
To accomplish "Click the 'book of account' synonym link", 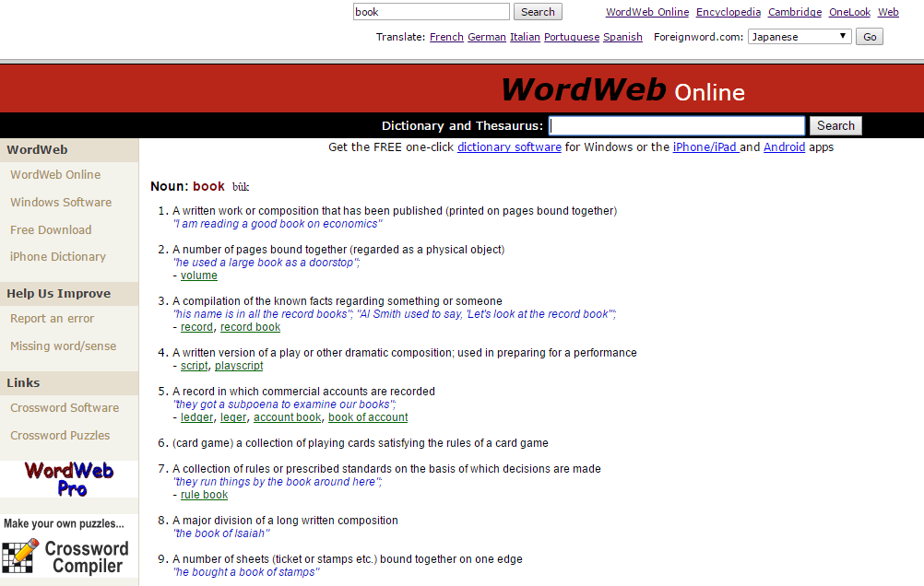I will [x=368, y=417].
